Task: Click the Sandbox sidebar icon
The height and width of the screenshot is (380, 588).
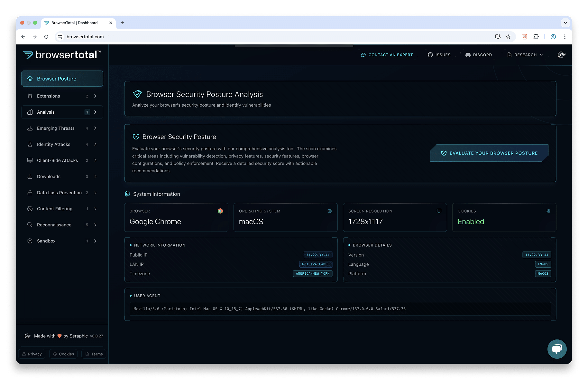Action: point(30,241)
